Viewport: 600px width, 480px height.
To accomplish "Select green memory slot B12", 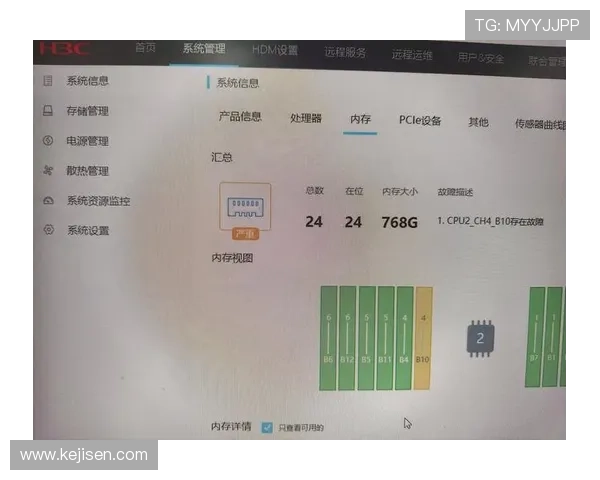I will pyautogui.click(x=347, y=338).
